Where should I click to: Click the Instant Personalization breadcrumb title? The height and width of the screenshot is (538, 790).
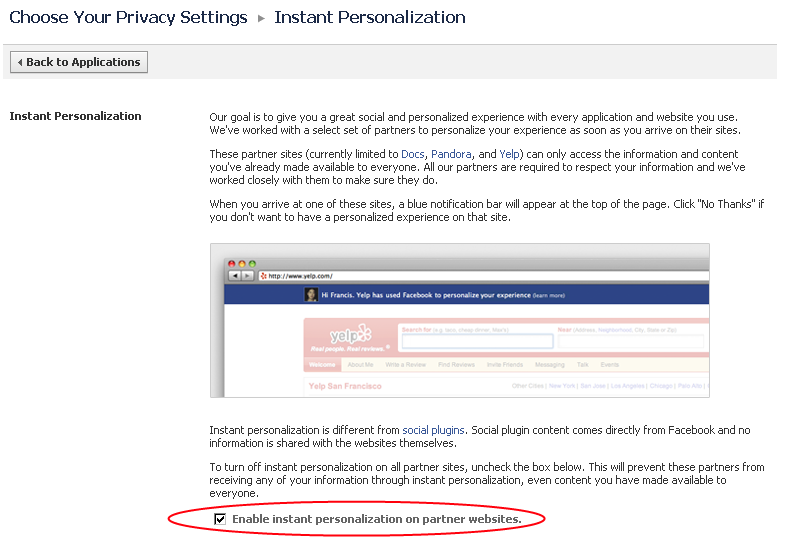[x=370, y=17]
